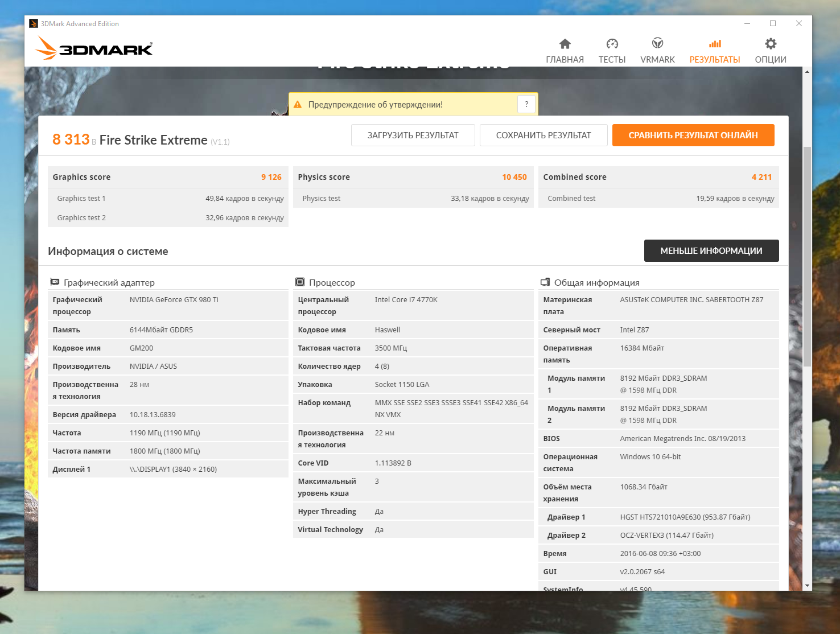Click the 3DMark logo

click(94, 48)
